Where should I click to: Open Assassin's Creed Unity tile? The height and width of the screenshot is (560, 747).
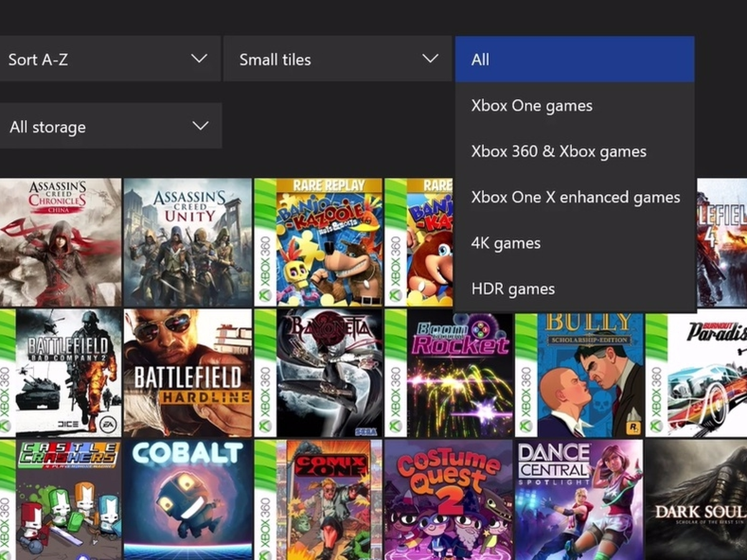(x=188, y=243)
